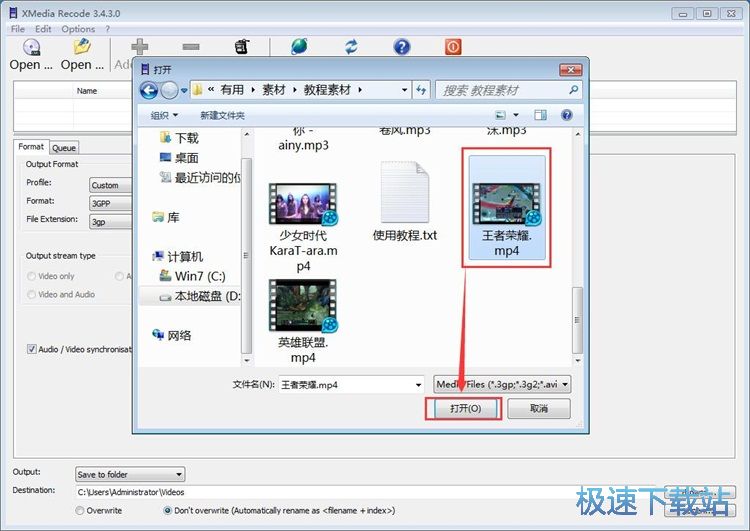Select the Video only radio button
750x531 pixels.
[x=32, y=276]
